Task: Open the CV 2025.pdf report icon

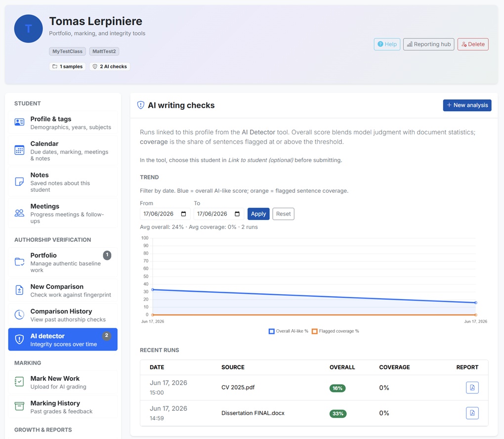Action: [x=472, y=388]
